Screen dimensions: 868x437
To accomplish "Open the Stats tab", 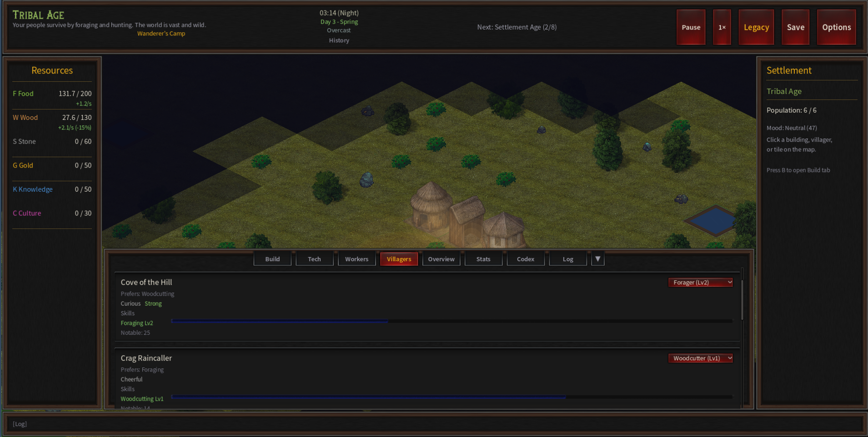I will [483, 259].
